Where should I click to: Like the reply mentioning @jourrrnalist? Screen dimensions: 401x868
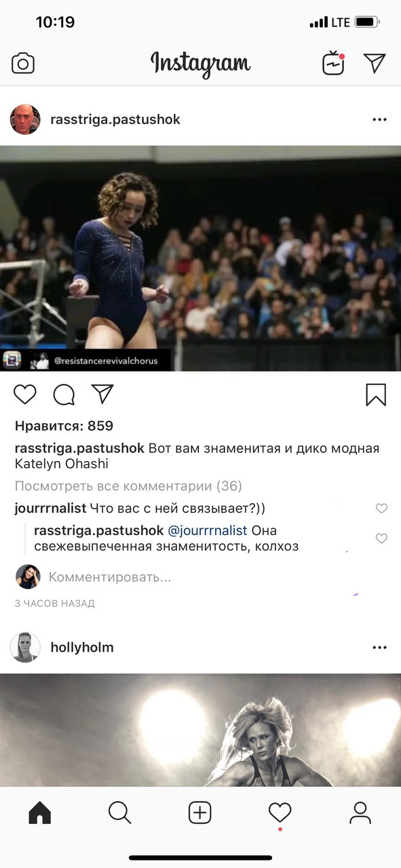pyautogui.click(x=381, y=538)
